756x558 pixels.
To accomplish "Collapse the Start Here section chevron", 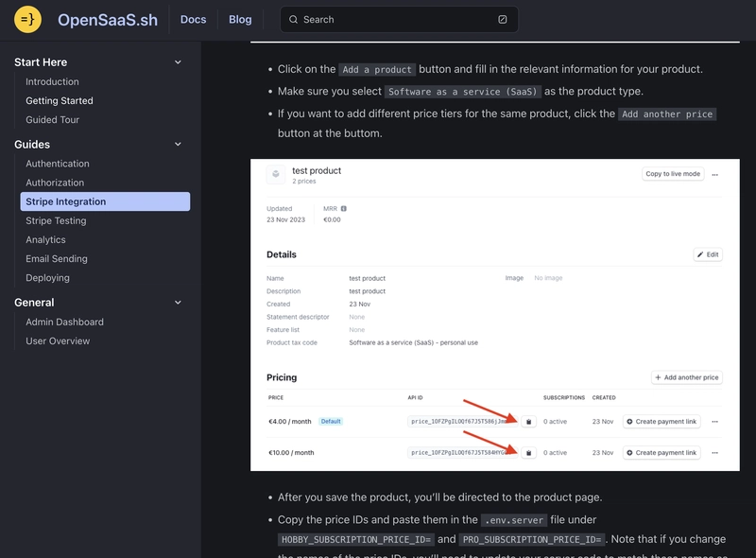I will click(178, 62).
